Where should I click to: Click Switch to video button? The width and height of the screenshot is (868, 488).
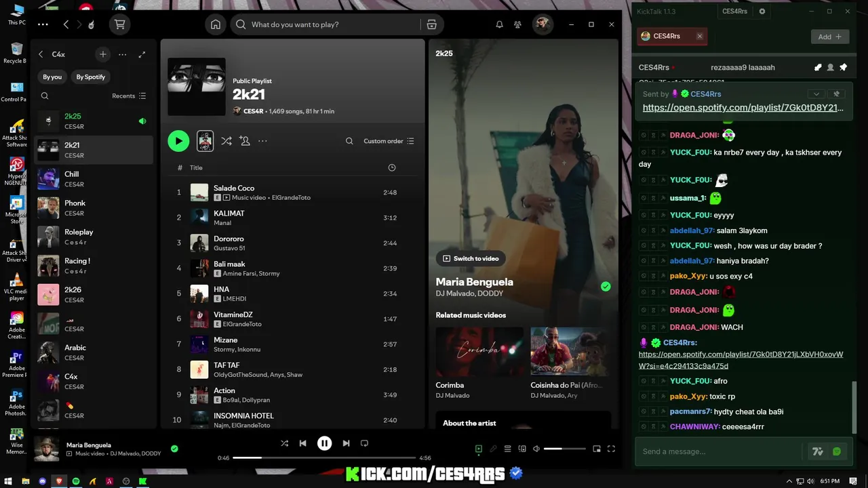471,258
